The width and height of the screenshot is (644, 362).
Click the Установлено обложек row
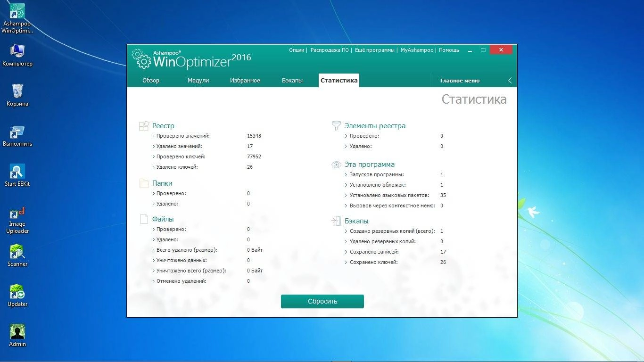394,185
